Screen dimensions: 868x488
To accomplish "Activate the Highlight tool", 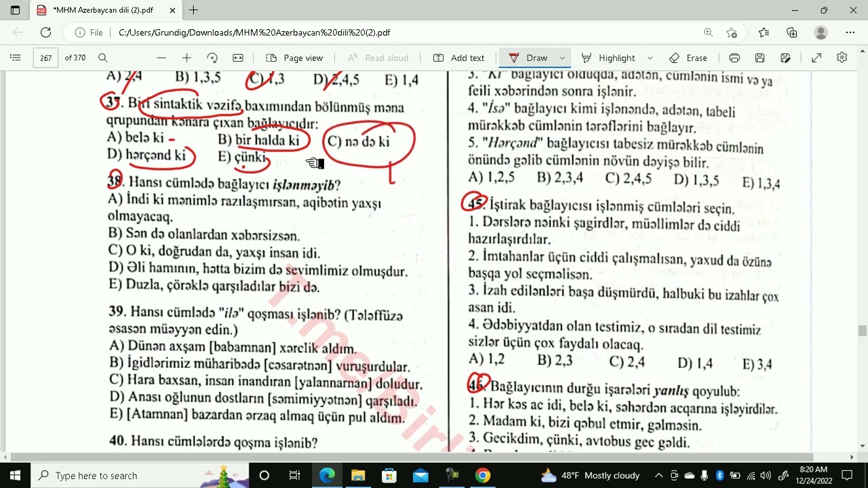I will 608,58.
